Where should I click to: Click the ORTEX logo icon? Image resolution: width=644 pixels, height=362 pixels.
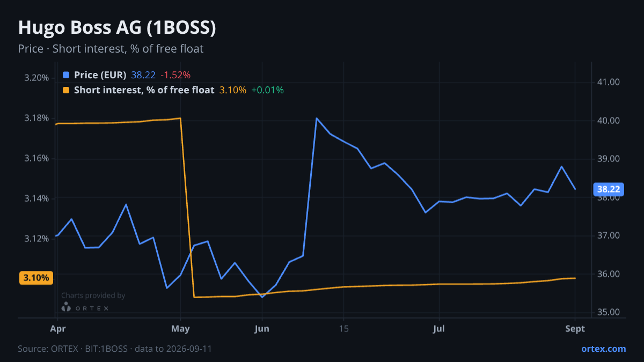66,307
